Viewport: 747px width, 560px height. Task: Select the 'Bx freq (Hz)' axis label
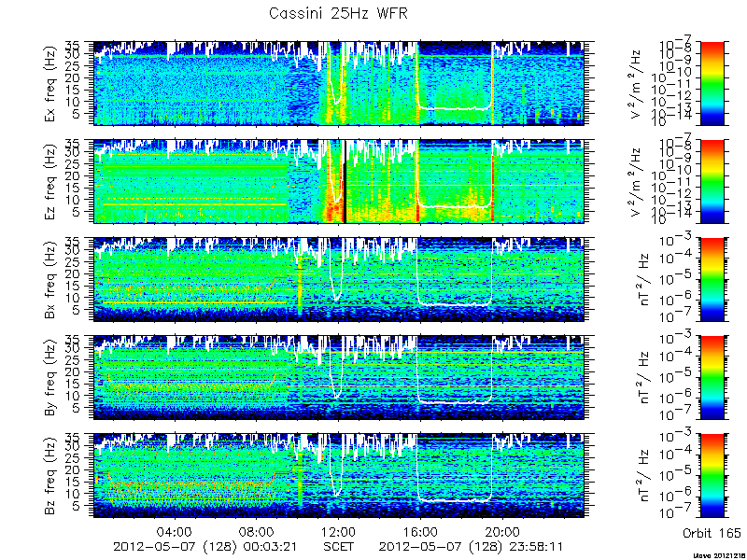pyautogui.click(x=51, y=280)
